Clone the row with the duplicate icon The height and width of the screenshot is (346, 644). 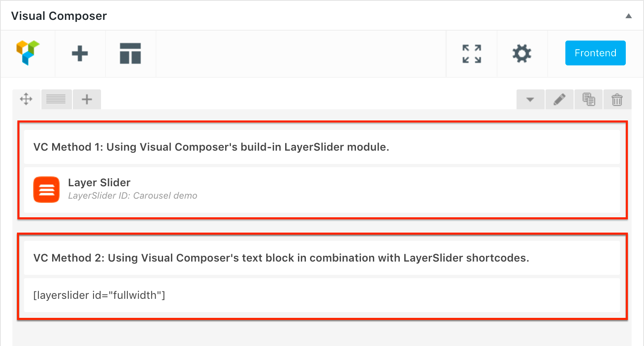pyautogui.click(x=589, y=99)
